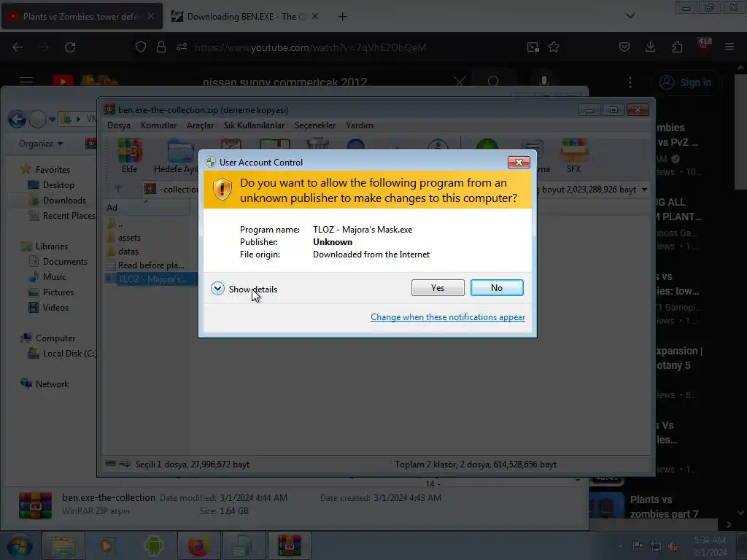This screenshot has width=747, height=560.
Task: Open a new Firefox tab
Action: point(342,17)
